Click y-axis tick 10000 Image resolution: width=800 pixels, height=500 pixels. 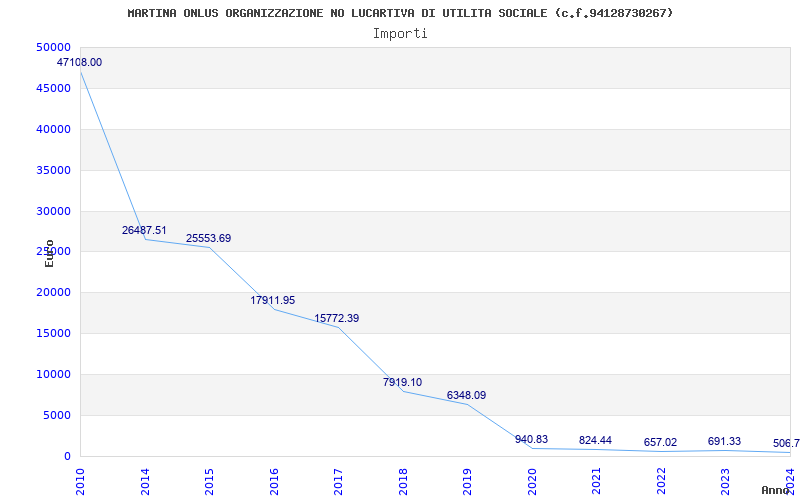click(x=53, y=374)
